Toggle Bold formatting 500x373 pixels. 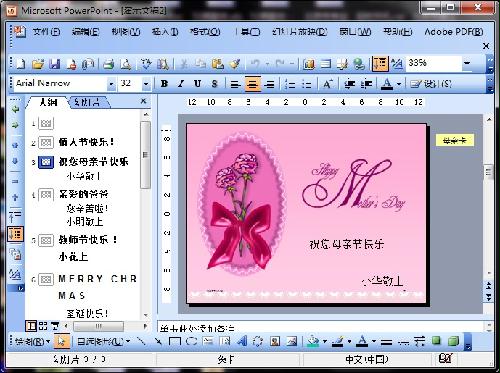[x=164, y=84]
